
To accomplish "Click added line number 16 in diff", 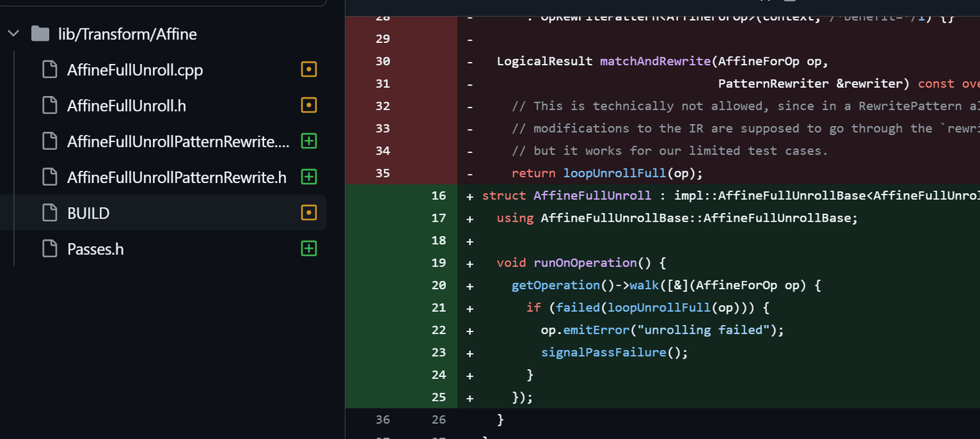I will coord(439,196).
